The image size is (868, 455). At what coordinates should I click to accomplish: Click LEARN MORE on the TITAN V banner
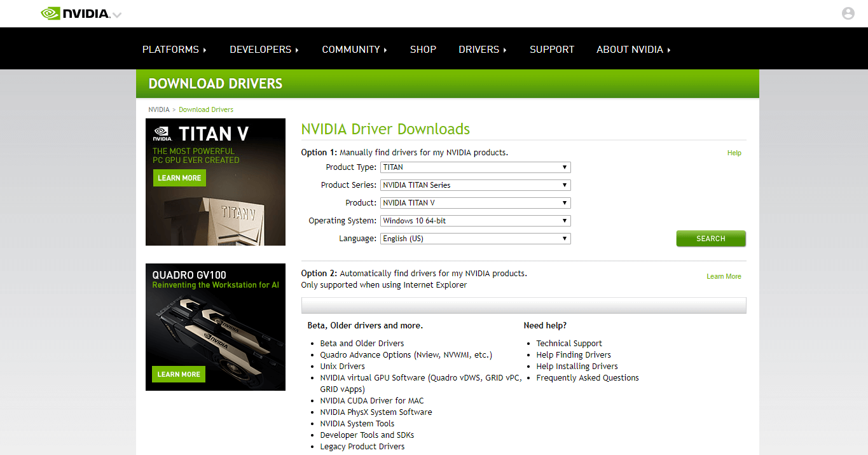179,178
